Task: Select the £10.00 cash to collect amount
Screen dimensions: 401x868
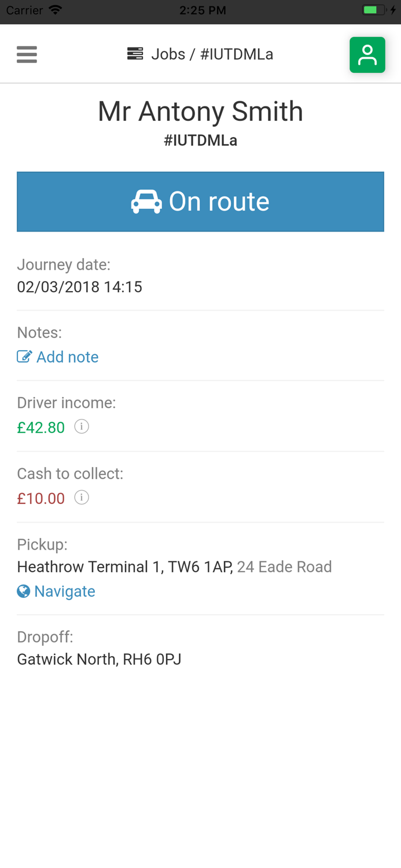Action: (x=41, y=498)
